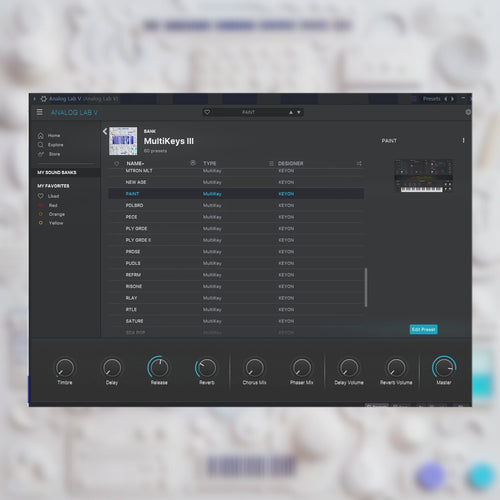Select the SATURE preset
500x500 pixels.
tap(236, 321)
